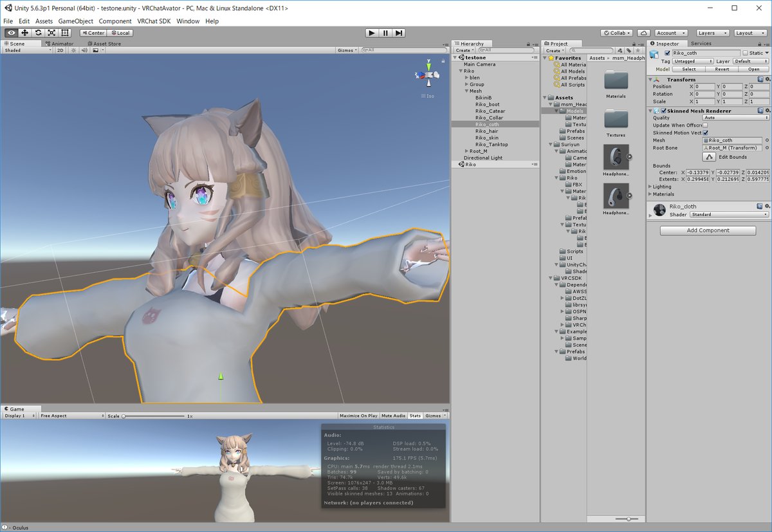This screenshot has width=772, height=532.
Task: Open Skinned Mesh Renderer gear menu
Action: 767,111
